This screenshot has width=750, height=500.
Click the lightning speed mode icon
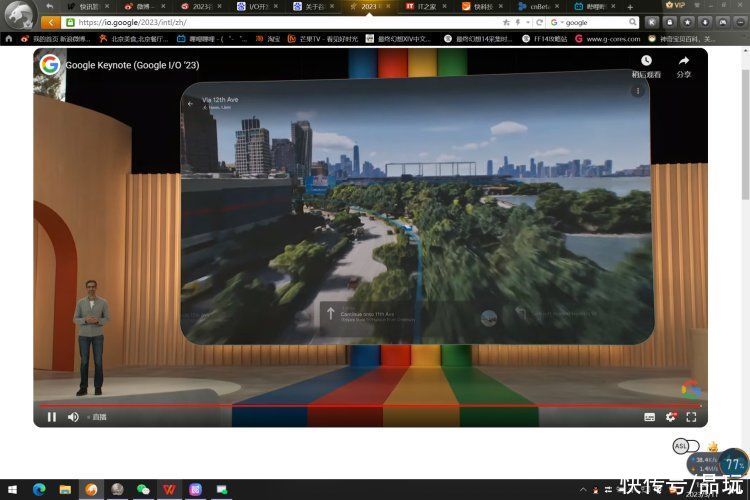pos(518,22)
